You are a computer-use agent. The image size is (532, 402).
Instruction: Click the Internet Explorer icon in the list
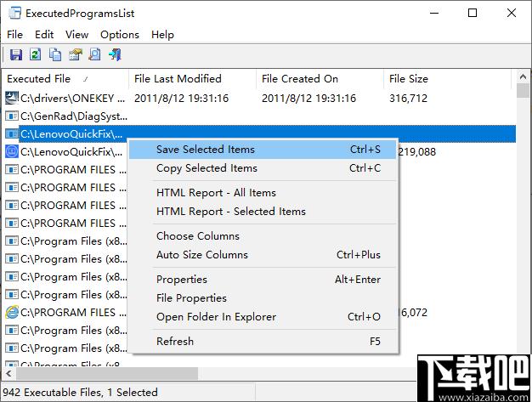pyautogui.click(x=12, y=312)
